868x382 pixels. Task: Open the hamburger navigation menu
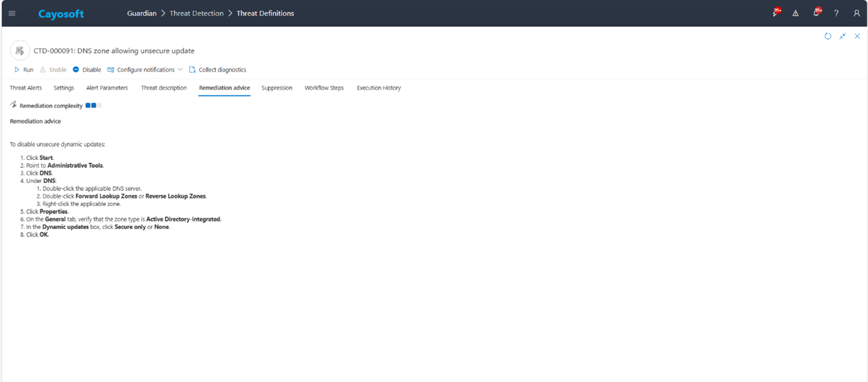point(12,13)
